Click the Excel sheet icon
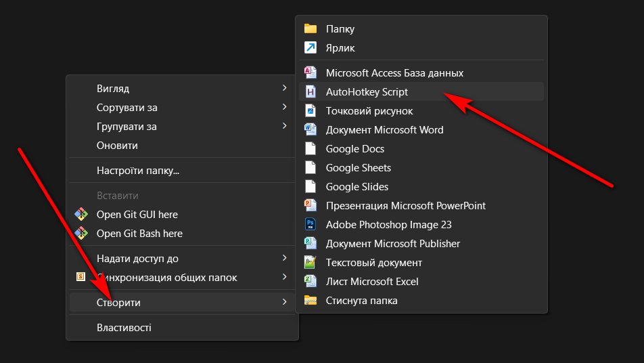 tap(310, 281)
